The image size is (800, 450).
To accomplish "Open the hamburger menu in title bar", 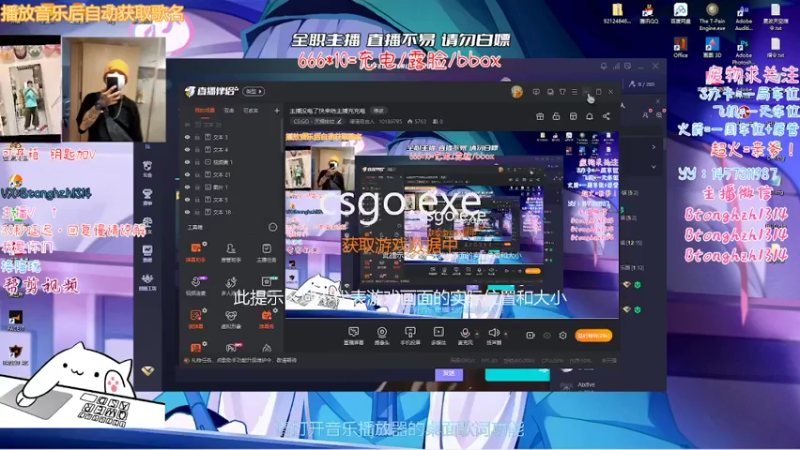I will click(574, 92).
